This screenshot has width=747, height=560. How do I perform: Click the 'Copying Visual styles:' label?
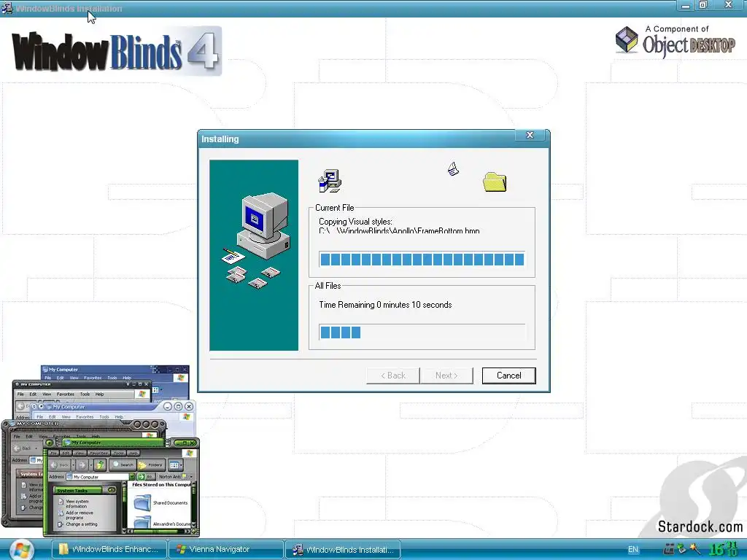coord(355,222)
